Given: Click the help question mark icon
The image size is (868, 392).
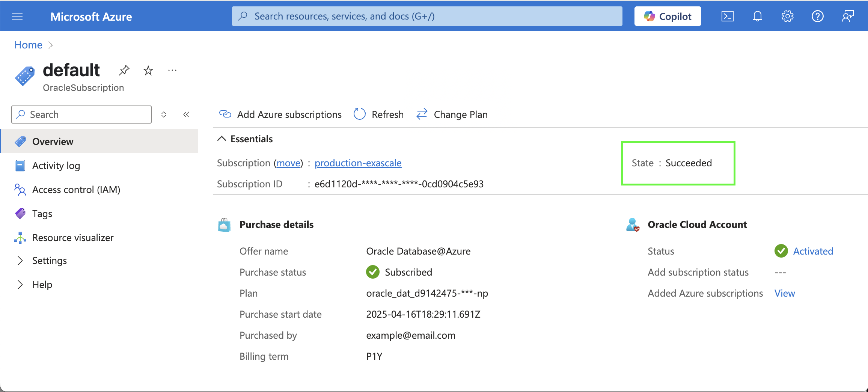Looking at the screenshot, I should tap(817, 17).
